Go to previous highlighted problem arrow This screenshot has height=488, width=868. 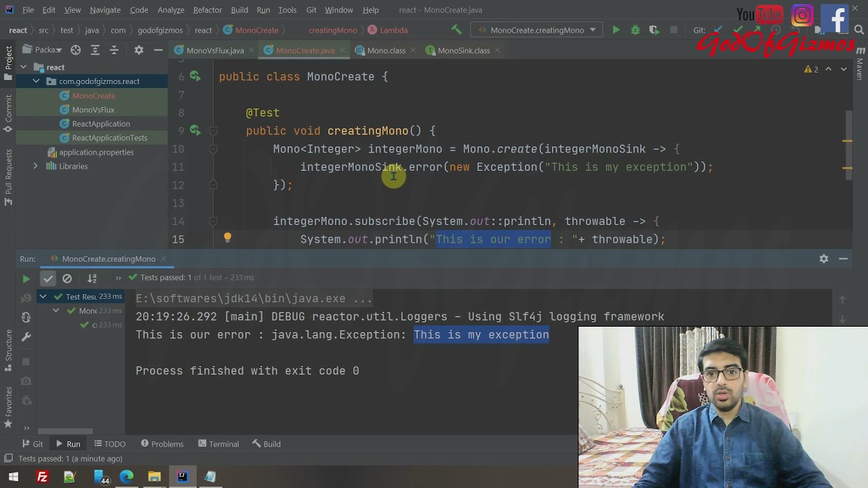click(x=829, y=69)
